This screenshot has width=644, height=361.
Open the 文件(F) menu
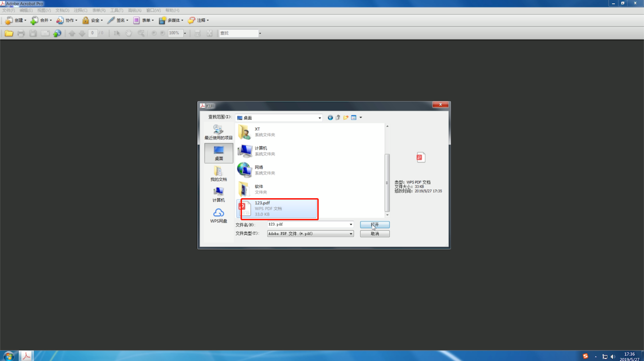8,10
